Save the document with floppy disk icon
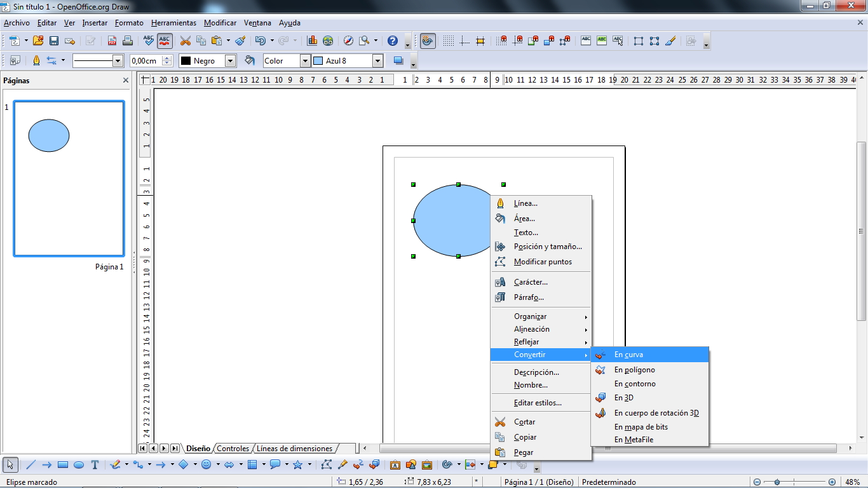The height and width of the screenshot is (488, 868). click(54, 41)
